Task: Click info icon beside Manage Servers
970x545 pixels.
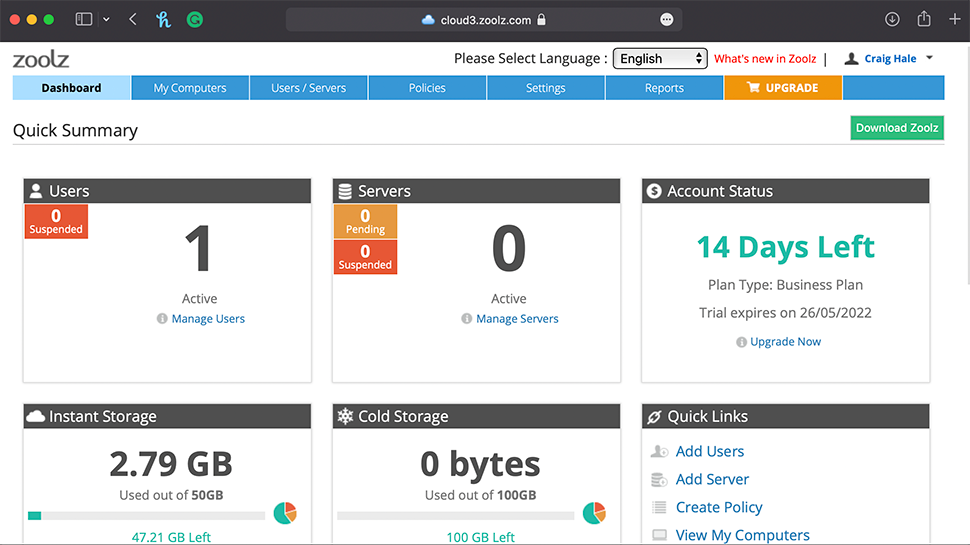Action: point(466,319)
